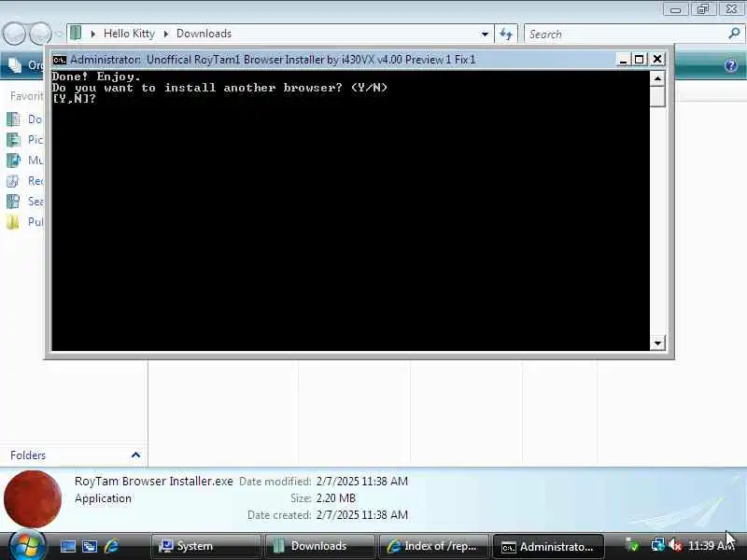Click breadcrumb arrow before Downloads

[166, 34]
